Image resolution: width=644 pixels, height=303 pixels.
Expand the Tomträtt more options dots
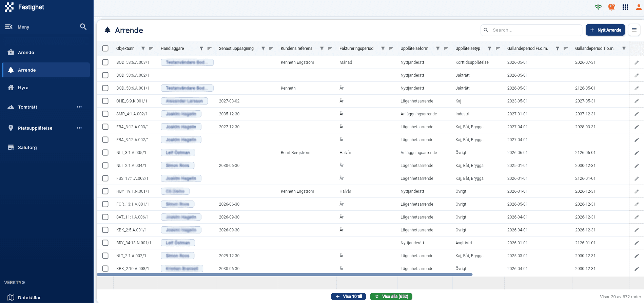tap(79, 107)
